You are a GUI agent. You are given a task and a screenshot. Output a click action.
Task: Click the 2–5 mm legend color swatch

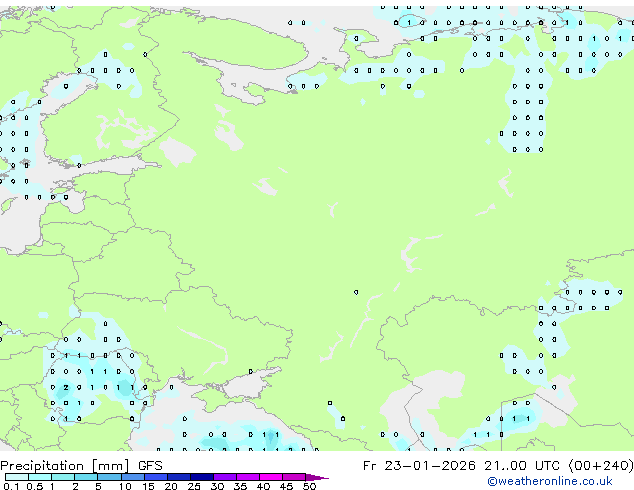[86, 477]
